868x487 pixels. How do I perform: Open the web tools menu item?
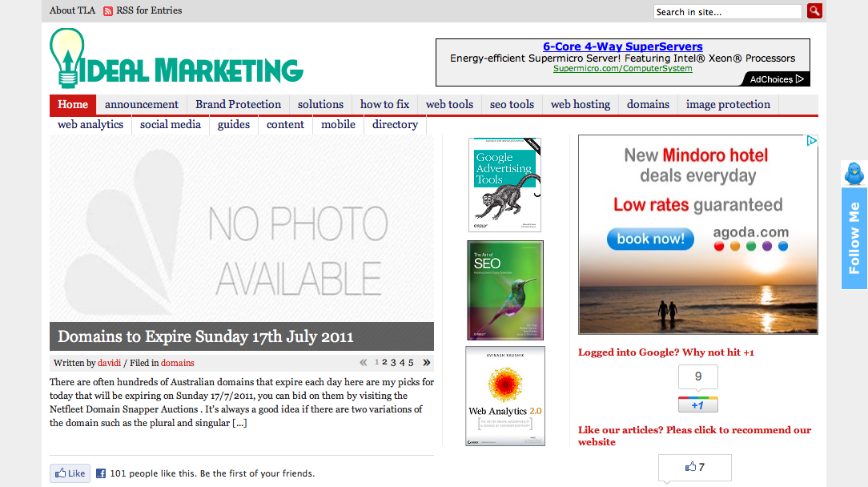tap(449, 104)
